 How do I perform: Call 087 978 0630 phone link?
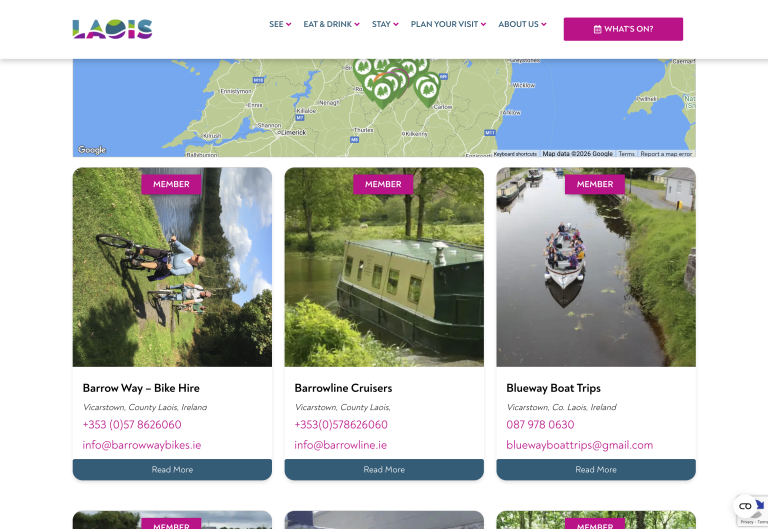tap(540, 425)
